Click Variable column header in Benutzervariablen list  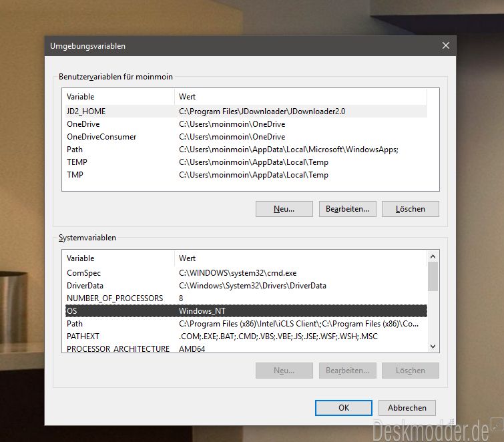point(120,97)
